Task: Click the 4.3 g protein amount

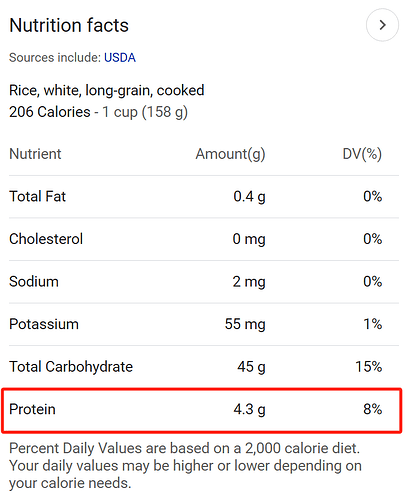Action: click(249, 410)
